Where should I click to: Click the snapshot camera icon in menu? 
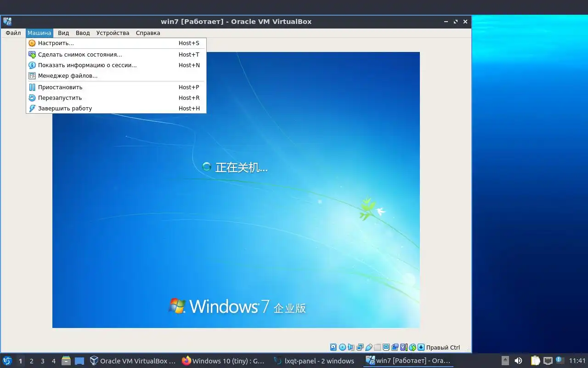32,54
